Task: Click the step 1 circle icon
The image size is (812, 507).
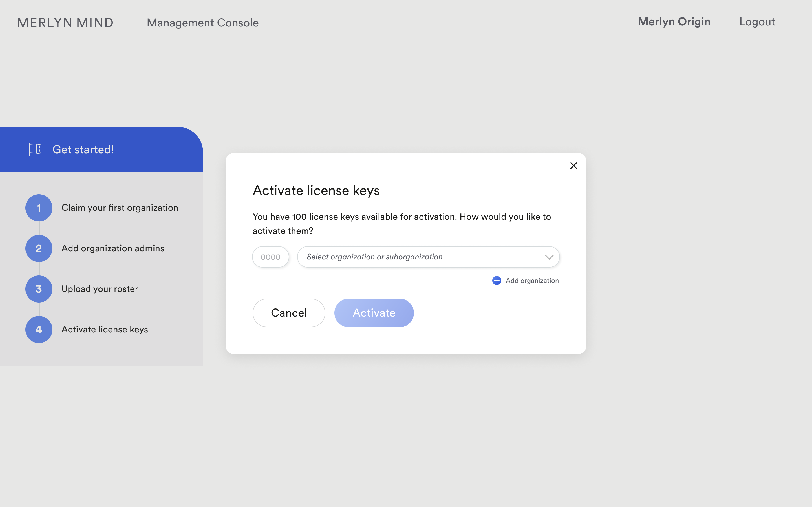Action: [39, 208]
